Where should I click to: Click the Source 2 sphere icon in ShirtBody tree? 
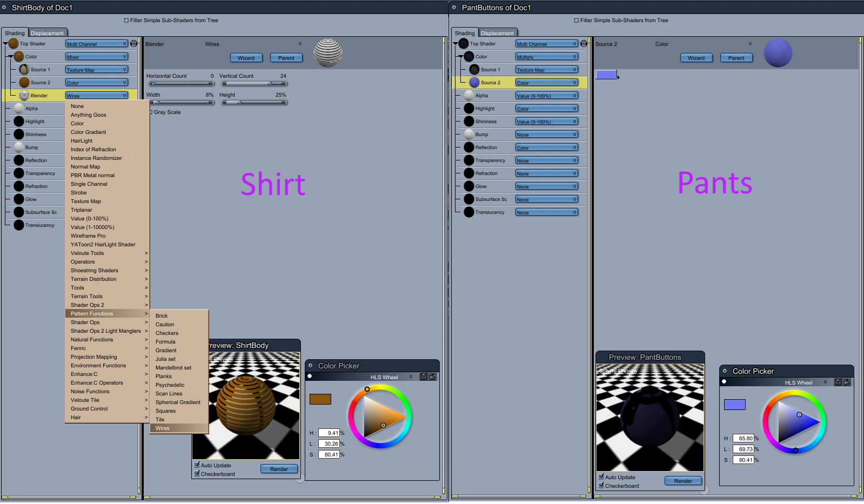pos(24,82)
